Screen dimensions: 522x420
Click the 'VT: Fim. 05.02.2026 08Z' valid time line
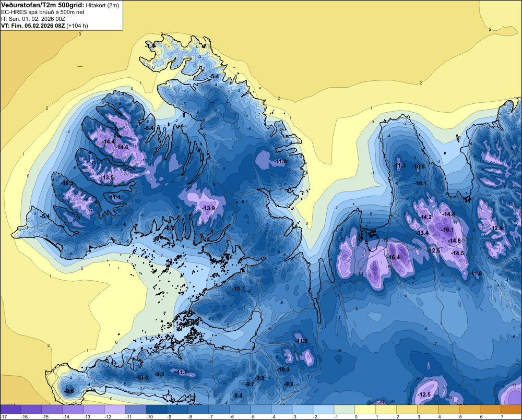pos(33,26)
